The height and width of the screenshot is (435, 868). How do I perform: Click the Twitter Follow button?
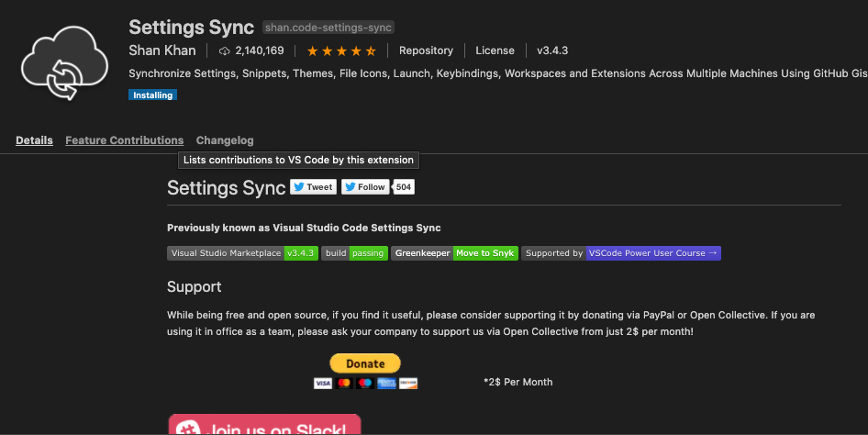click(x=365, y=187)
